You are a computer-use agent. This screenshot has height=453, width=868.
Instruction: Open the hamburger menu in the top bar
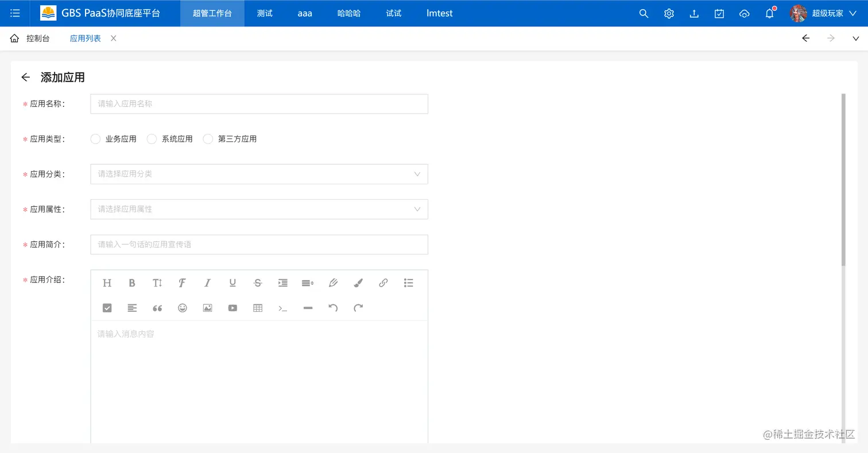[x=15, y=13]
